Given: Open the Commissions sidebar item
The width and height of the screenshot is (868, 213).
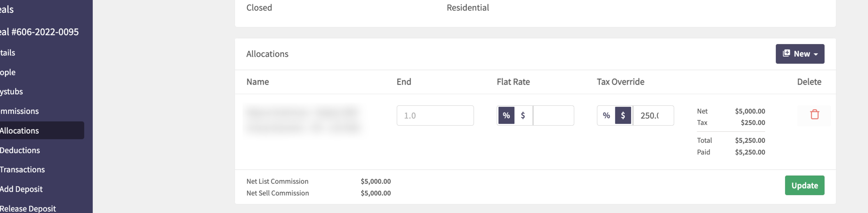Looking at the screenshot, I should pos(19,111).
